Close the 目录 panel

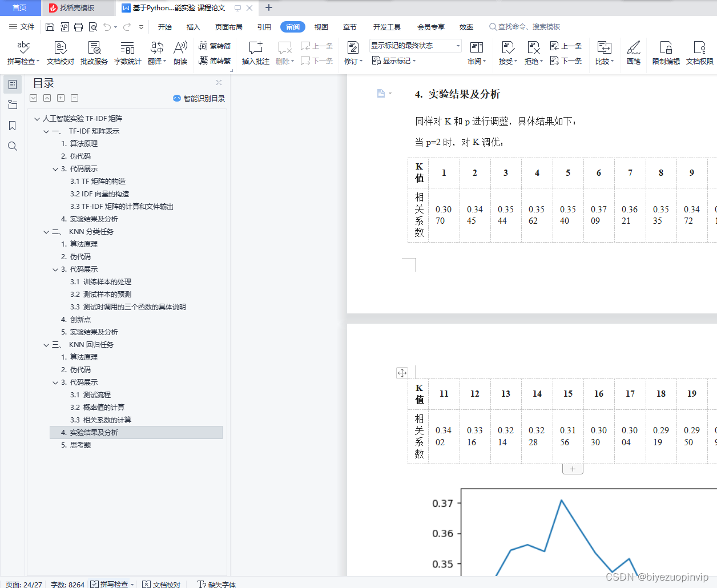(x=219, y=83)
